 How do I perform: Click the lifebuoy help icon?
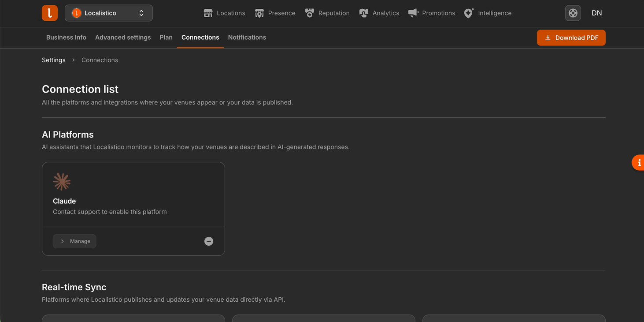point(573,13)
